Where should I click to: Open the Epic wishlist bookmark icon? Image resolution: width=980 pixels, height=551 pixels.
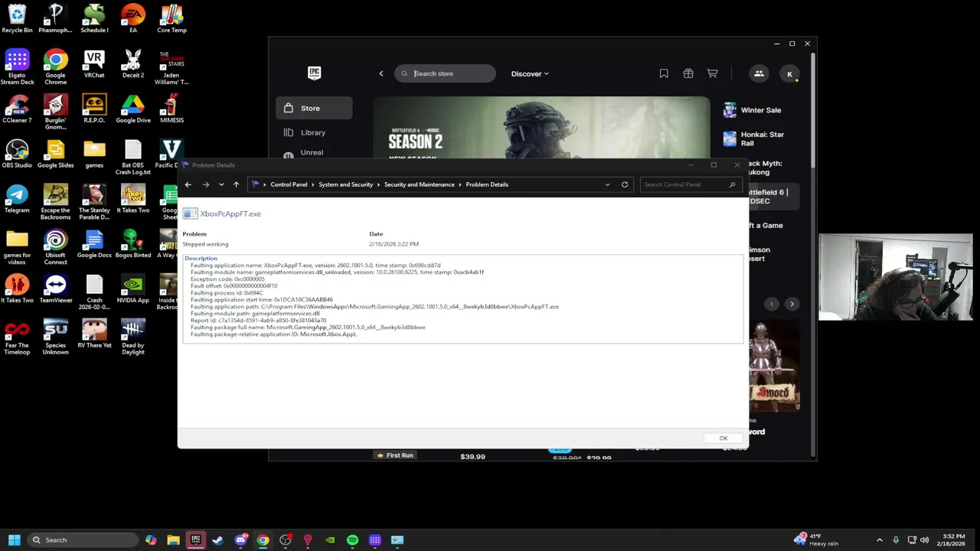[x=664, y=73]
